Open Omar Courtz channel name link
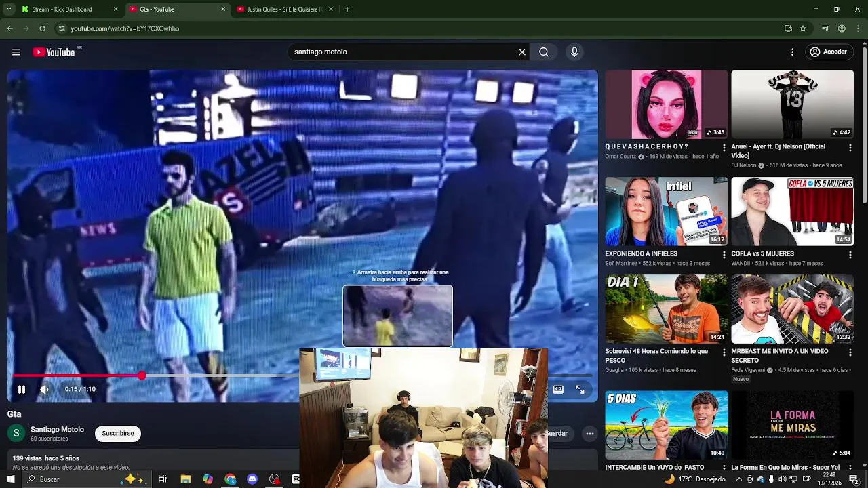Screen dimensions: 868x488 [x=620, y=157]
